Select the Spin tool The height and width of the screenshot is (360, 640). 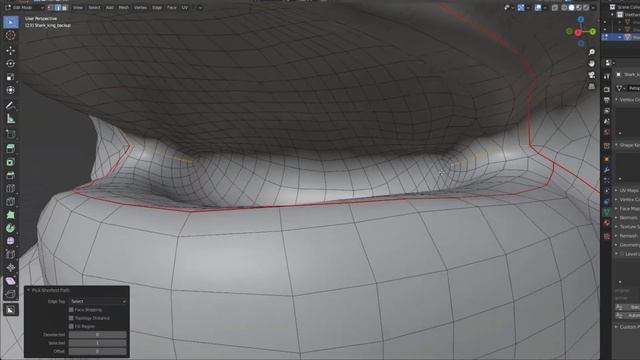tap(11, 228)
